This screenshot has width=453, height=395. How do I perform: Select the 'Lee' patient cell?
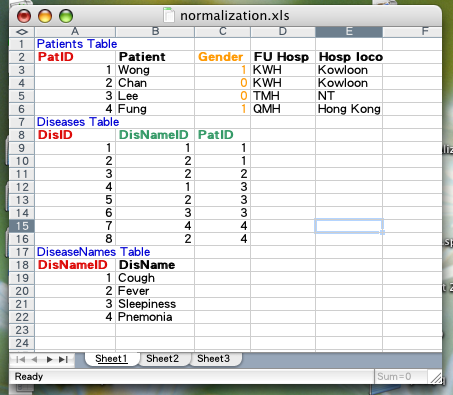click(x=155, y=96)
